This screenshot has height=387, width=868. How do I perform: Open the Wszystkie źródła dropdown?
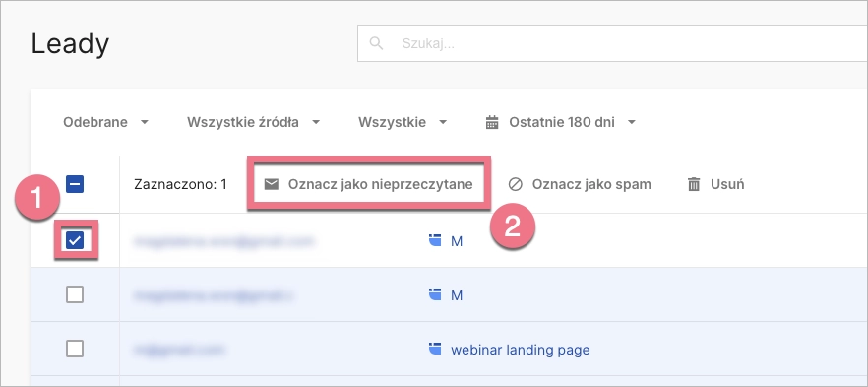[254, 122]
